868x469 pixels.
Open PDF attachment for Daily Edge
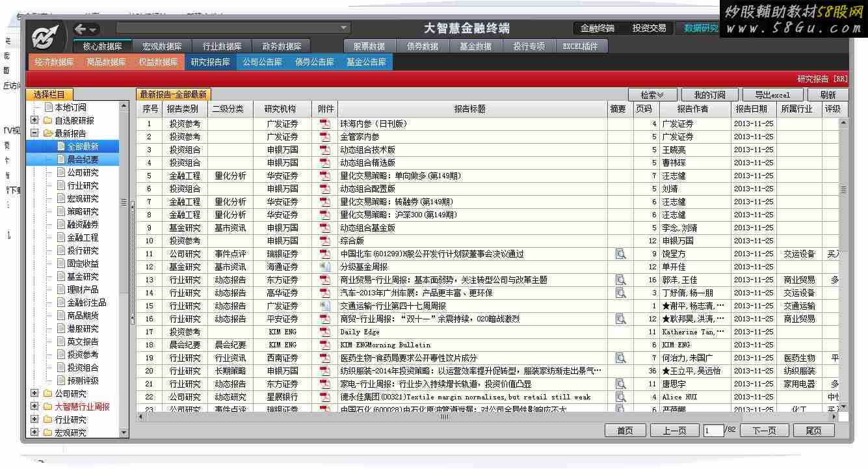click(325, 332)
